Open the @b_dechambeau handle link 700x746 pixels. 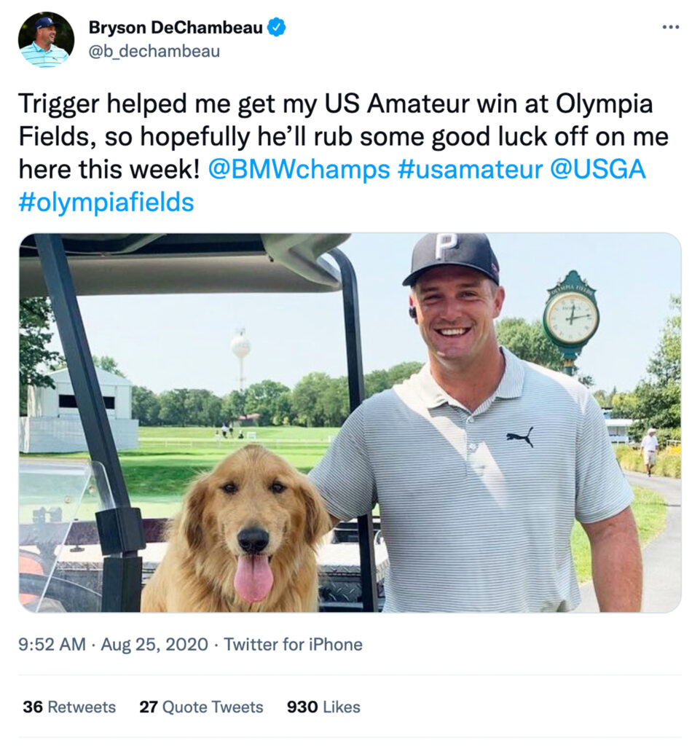click(x=154, y=52)
